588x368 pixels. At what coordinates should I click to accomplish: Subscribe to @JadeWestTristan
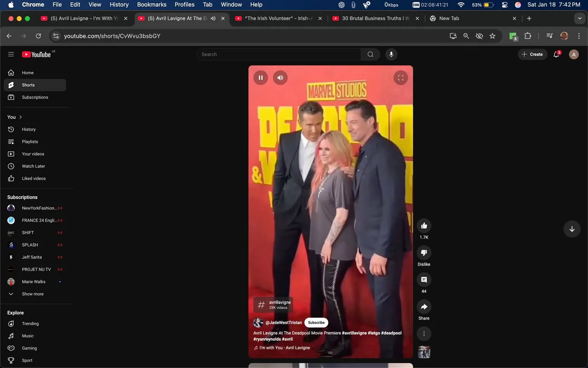click(316, 323)
